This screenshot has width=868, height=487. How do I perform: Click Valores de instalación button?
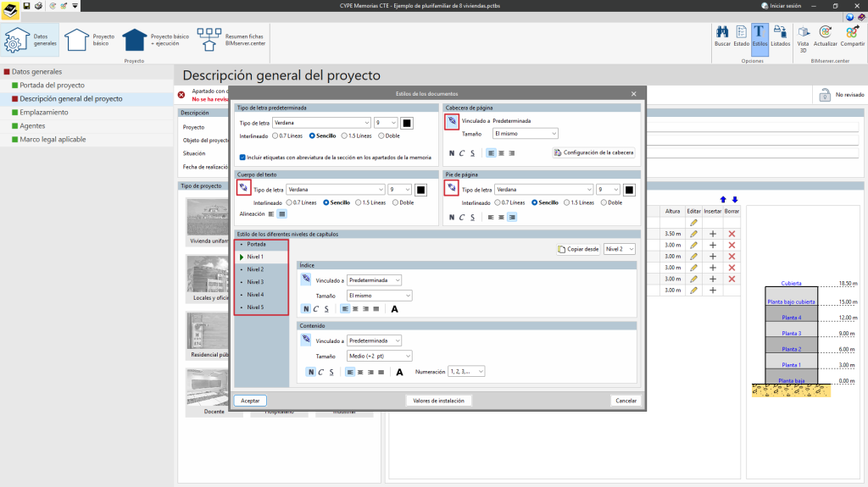[438, 401]
